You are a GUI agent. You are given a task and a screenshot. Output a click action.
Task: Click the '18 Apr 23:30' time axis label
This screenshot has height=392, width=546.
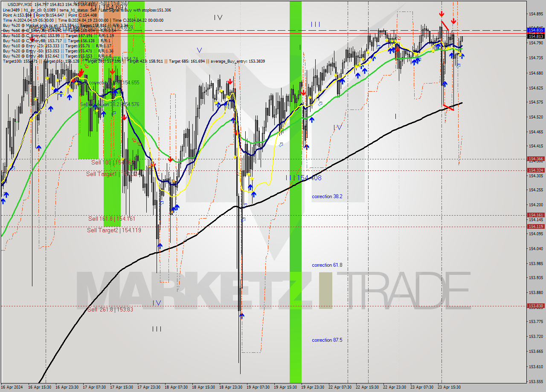pyautogui.click(x=231, y=387)
